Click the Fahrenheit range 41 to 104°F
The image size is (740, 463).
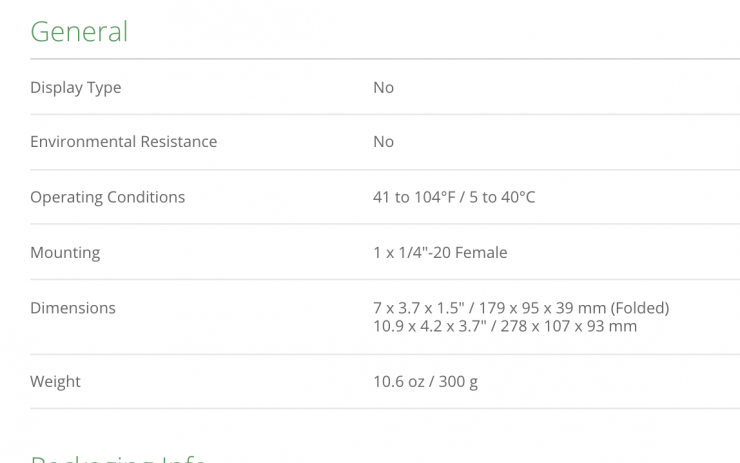pyautogui.click(x=414, y=197)
